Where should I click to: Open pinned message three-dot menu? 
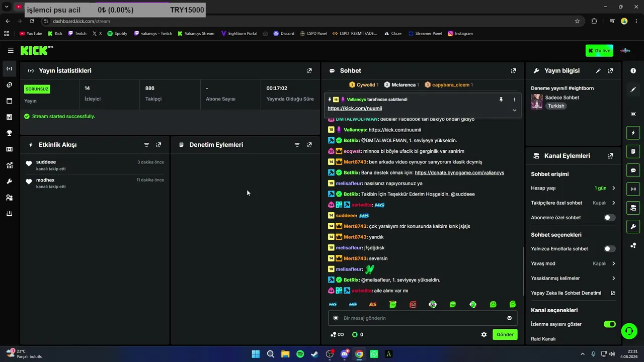[x=514, y=100]
